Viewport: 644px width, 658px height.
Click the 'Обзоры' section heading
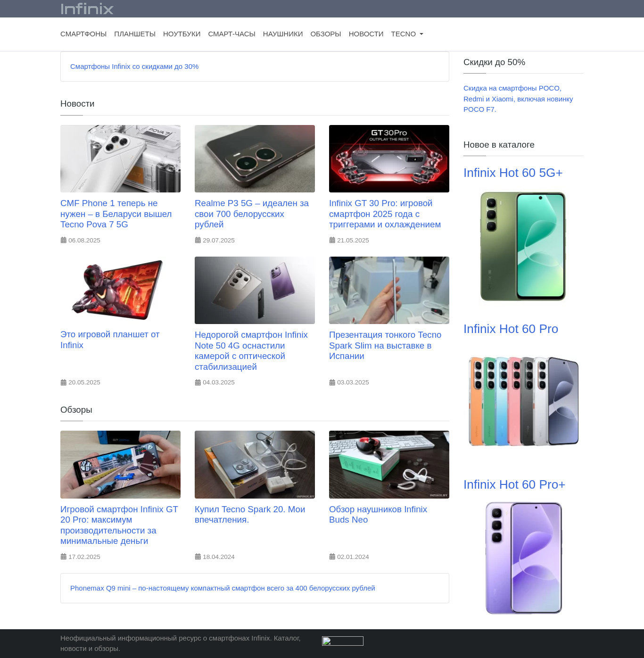coord(76,410)
